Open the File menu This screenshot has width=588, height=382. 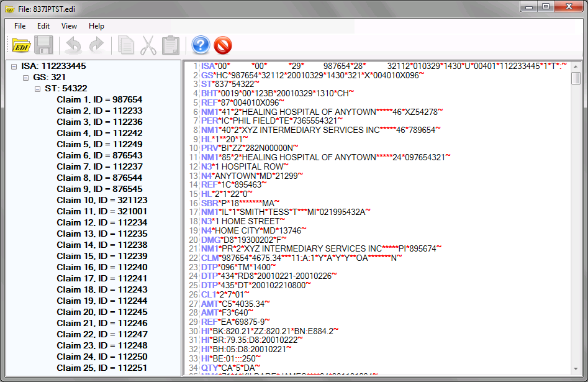pyautogui.click(x=20, y=26)
